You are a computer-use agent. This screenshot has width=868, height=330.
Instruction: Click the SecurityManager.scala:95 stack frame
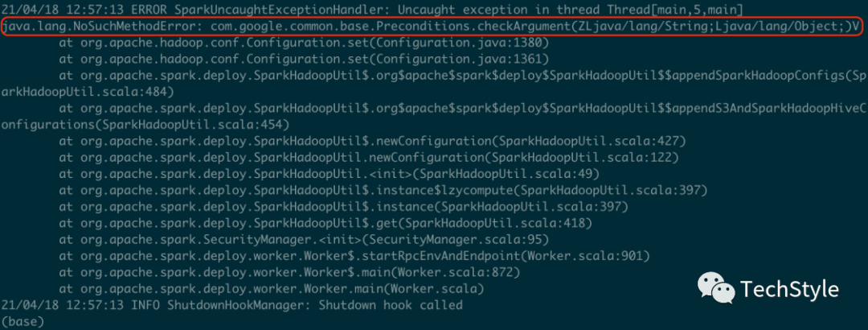click(304, 240)
